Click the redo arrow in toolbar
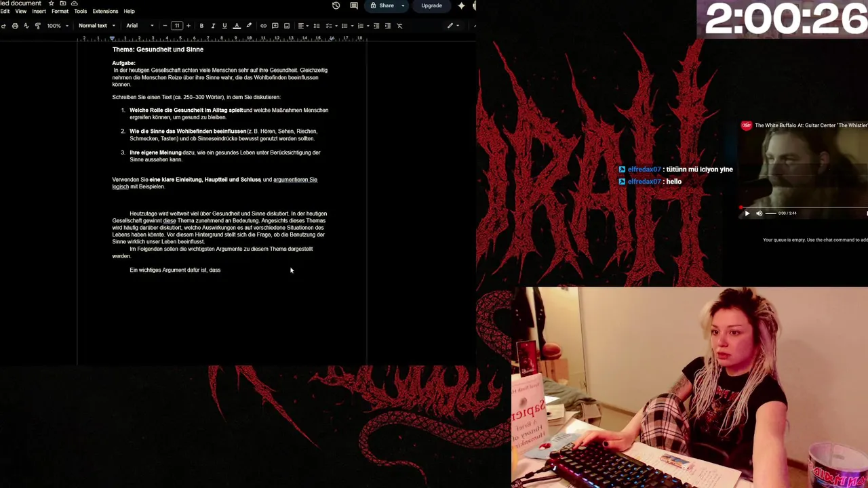 (3, 26)
